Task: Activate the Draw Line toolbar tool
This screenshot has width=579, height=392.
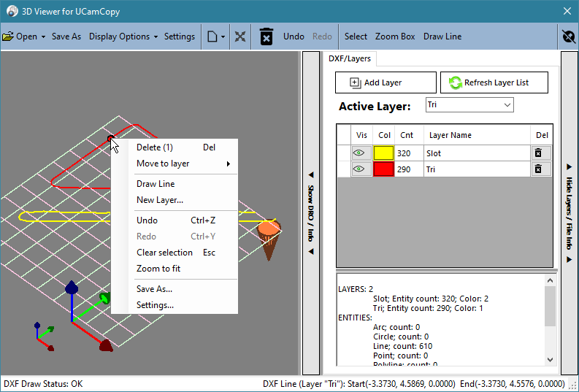Action: tap(442, 36)
